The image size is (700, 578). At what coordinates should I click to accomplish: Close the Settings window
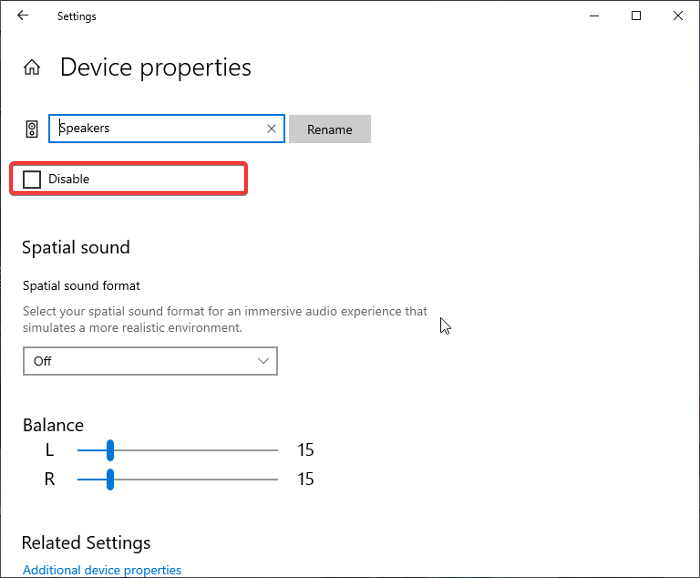point(680,16)
